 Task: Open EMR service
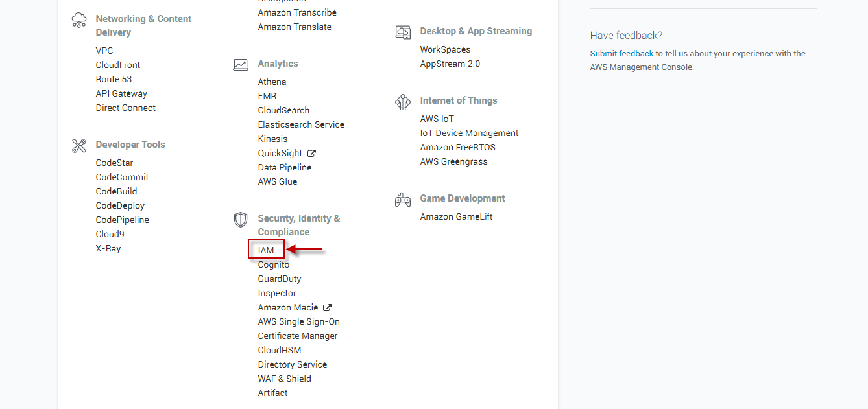click(x=267, y=96)
